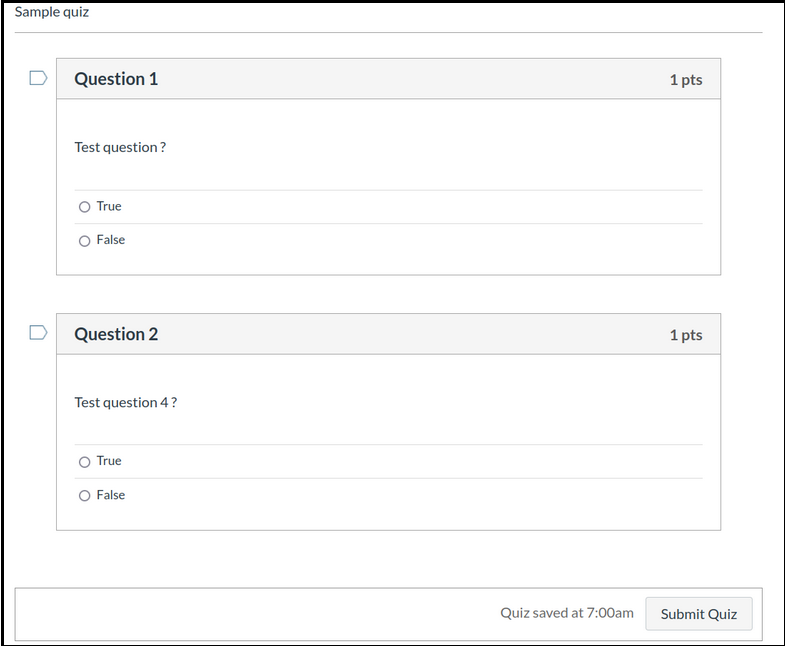The image size is (785, 646).
Task: Click the "False" label text in Question 1
Action: (111, 240)
